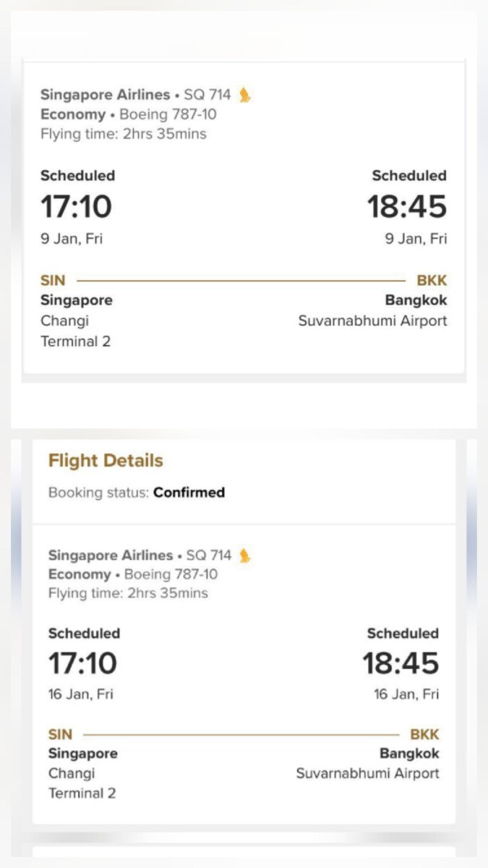Select the Flight Details heading
The width and height of the screenshot is (488, 868).
click(106, 461)
